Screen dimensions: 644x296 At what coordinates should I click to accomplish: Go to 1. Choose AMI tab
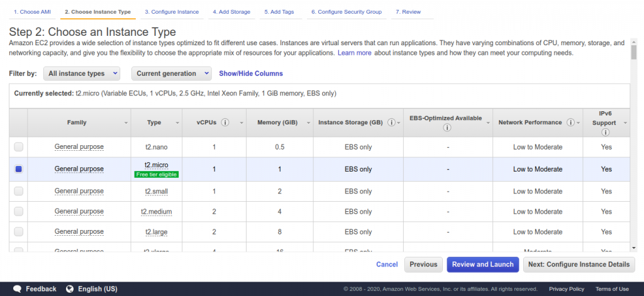[x=33, y=12]
